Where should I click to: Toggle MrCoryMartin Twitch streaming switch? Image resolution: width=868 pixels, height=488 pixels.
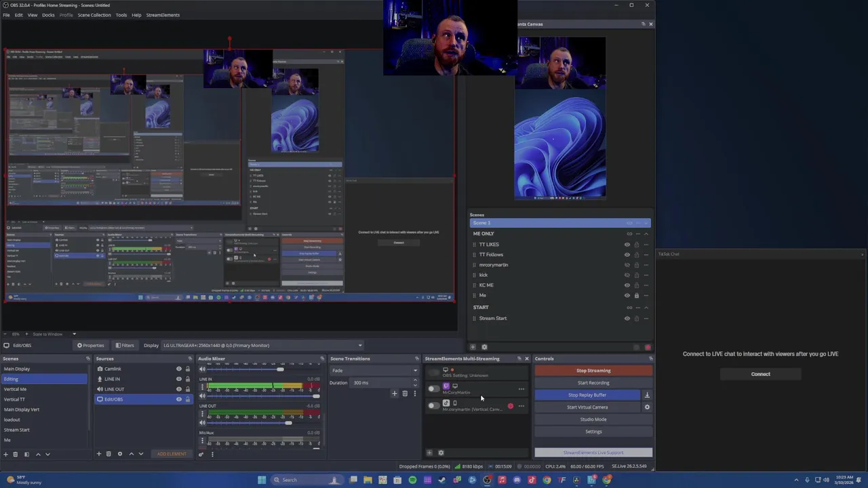click(x=433, y=389)
